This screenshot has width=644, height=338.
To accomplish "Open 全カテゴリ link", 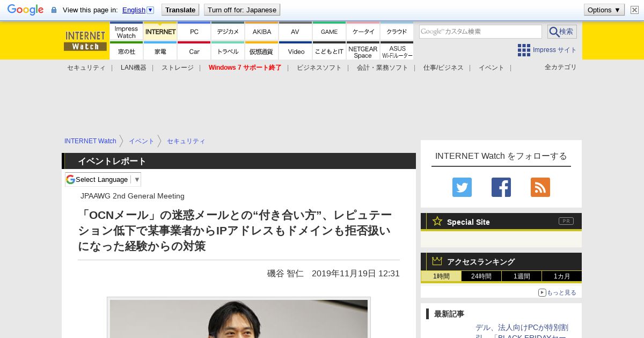I will tap(560, 67).
